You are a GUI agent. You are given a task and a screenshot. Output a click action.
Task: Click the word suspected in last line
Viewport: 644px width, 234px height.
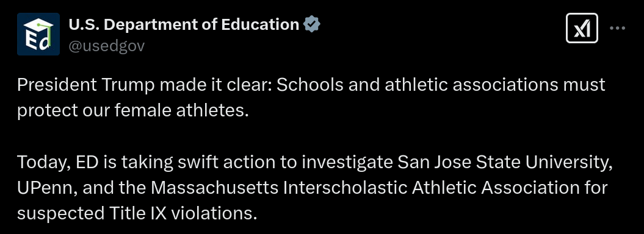point(61,214)
